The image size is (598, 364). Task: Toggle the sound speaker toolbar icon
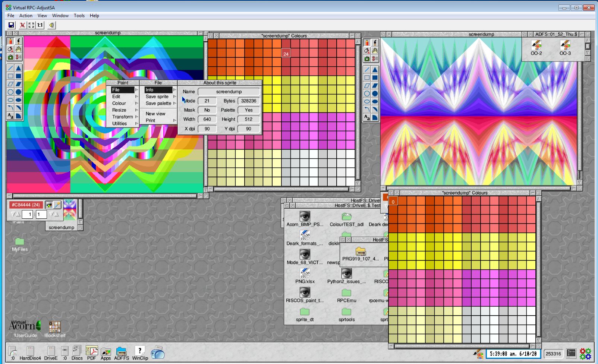coord(52,25)
